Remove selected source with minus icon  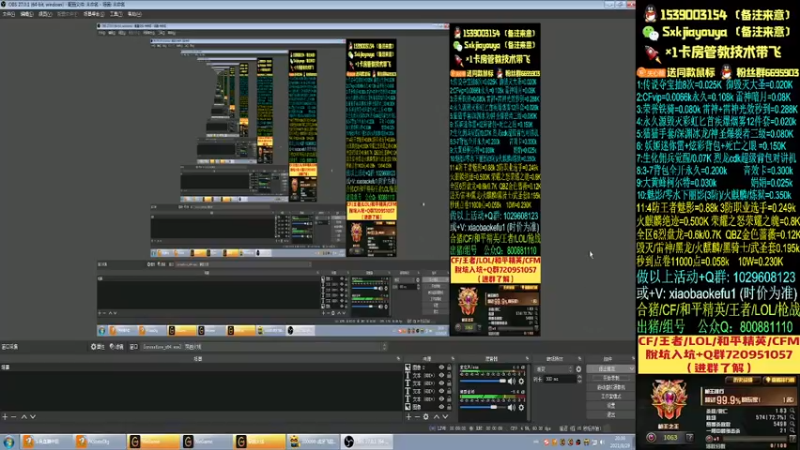coord(417,417)
